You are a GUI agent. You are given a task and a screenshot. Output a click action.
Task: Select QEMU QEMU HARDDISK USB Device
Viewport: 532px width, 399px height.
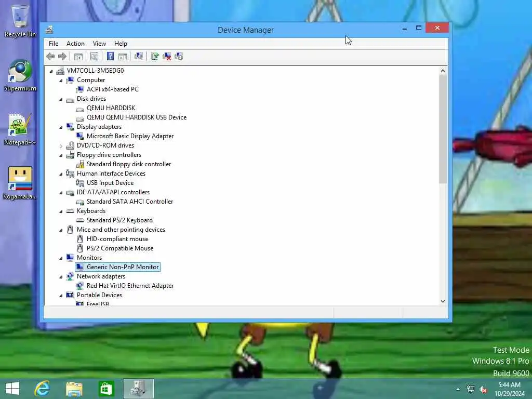click(x=137, y=117)
